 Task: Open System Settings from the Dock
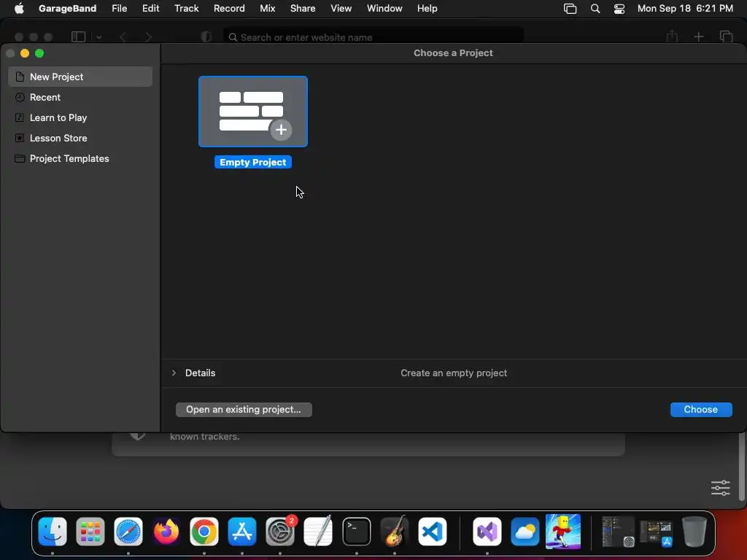pos(280,532)
